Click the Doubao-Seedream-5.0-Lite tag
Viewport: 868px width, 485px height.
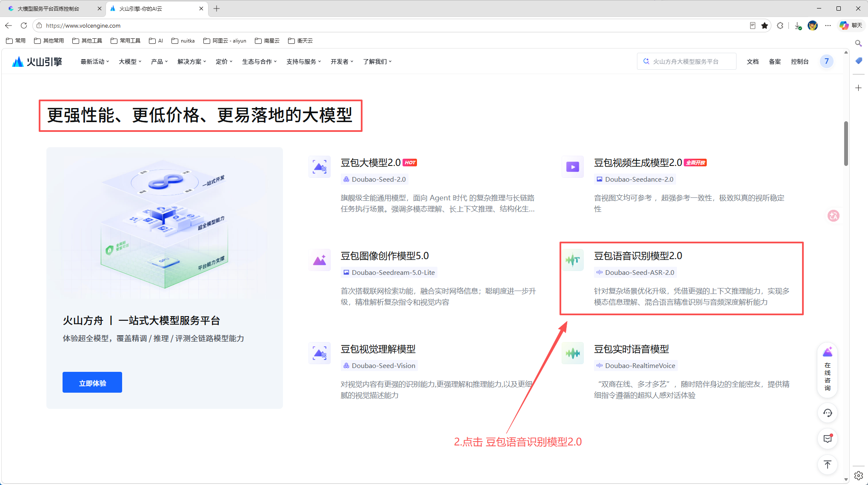pyautogui.click(x=389, y=273)
